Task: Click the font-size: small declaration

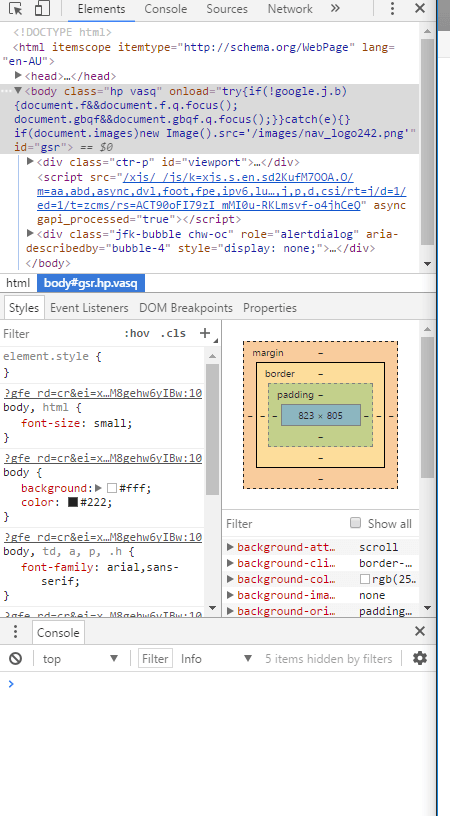Action: point(76,423)
